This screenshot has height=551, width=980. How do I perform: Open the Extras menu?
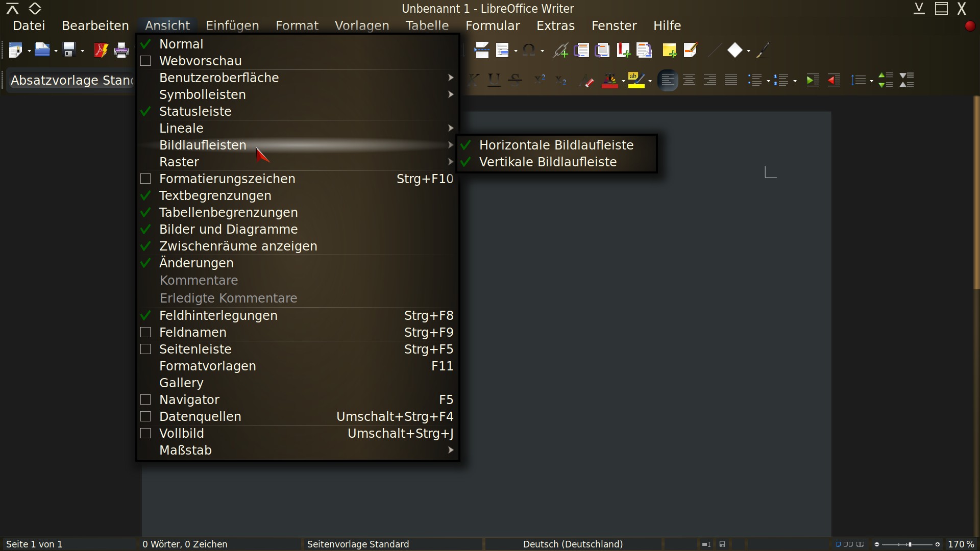pos(555,26)
